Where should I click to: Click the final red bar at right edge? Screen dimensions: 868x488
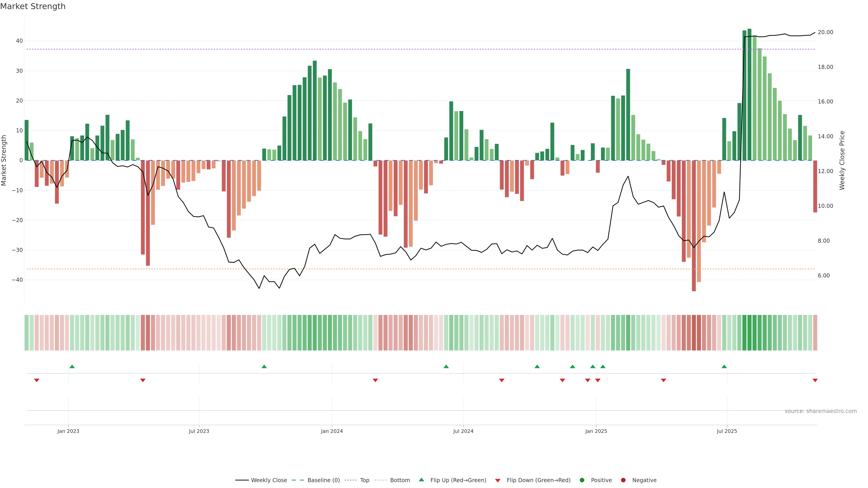pos(815,186)
